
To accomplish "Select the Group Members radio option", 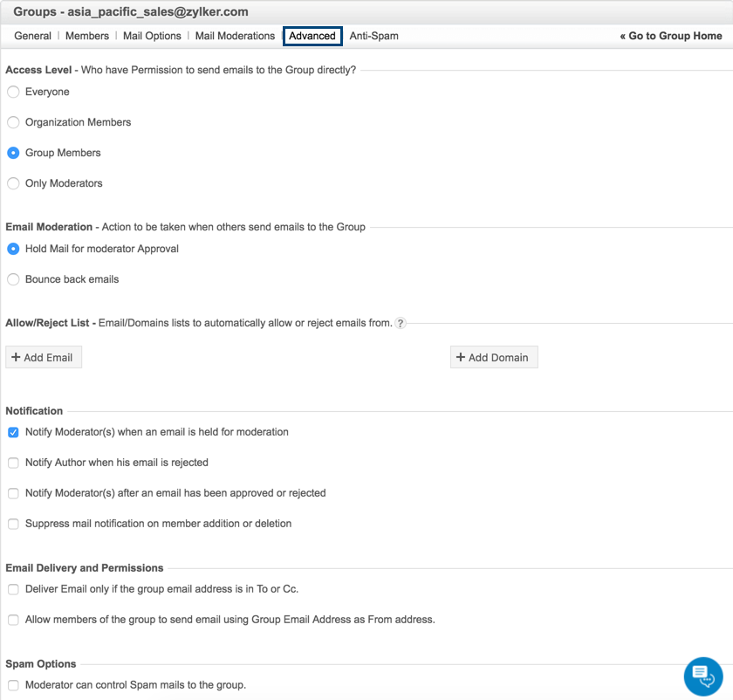I will (13, 153).
